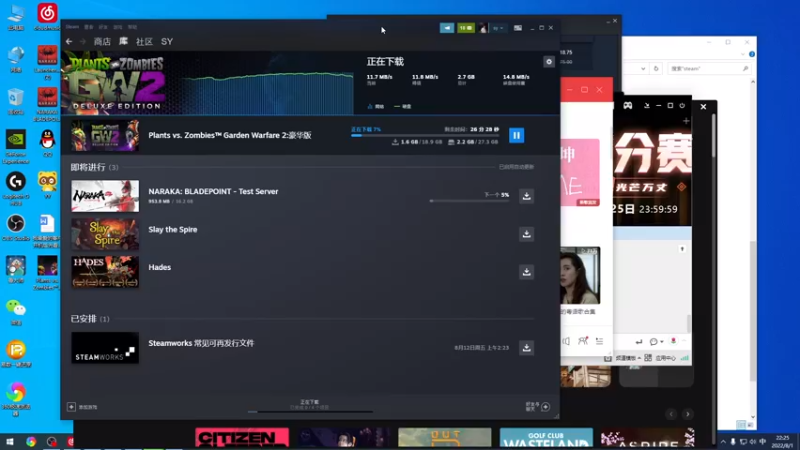Click the plus button in game window
800x450 pixels.
[686, 121]
